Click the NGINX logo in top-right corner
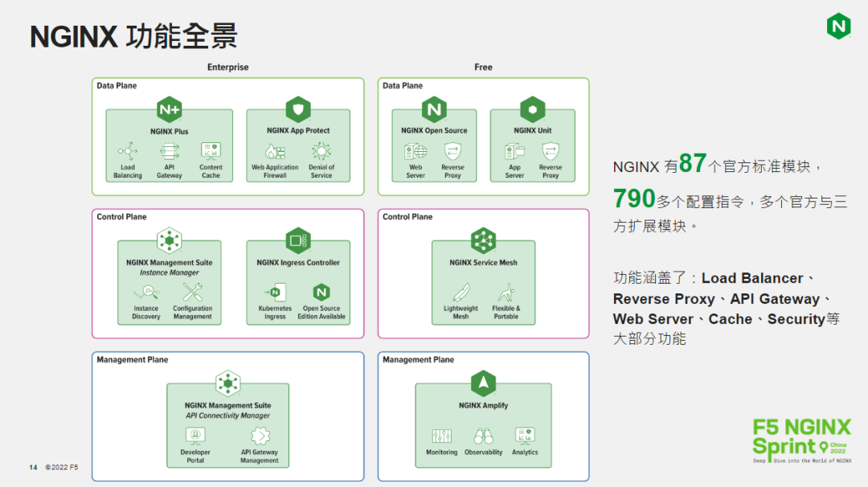This screenshot has width=868, height=487. click(x=838, y=25)
